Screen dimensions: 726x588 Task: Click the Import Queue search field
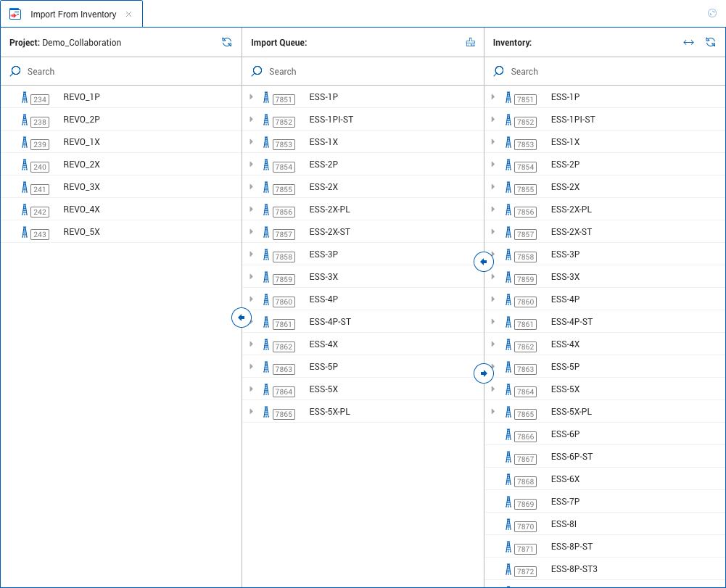coord(363,72)
